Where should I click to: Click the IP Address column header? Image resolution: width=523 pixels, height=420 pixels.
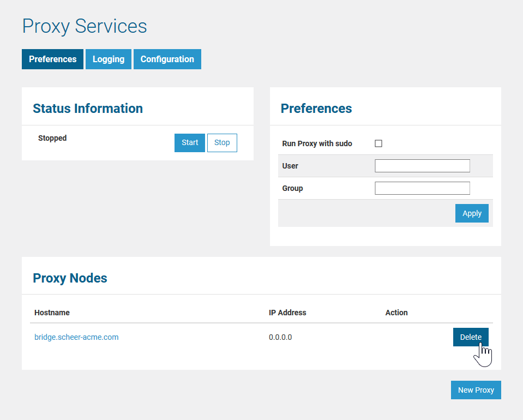tap(287, 313)
